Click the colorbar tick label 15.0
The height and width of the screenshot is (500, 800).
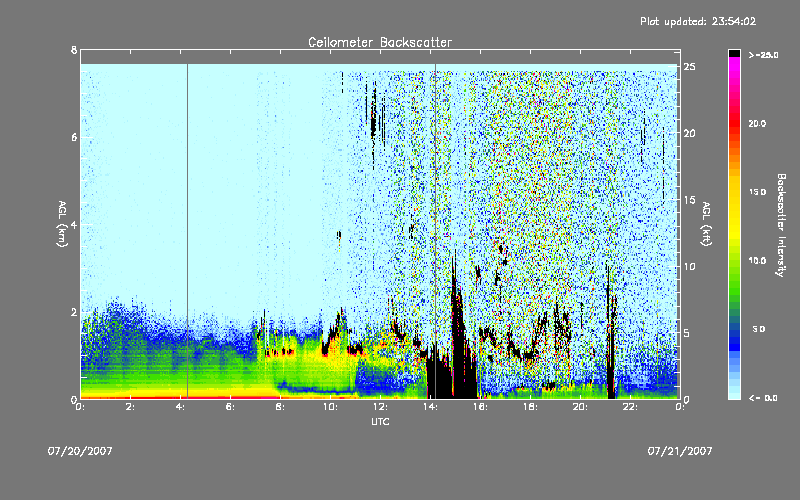coord(757,192)
